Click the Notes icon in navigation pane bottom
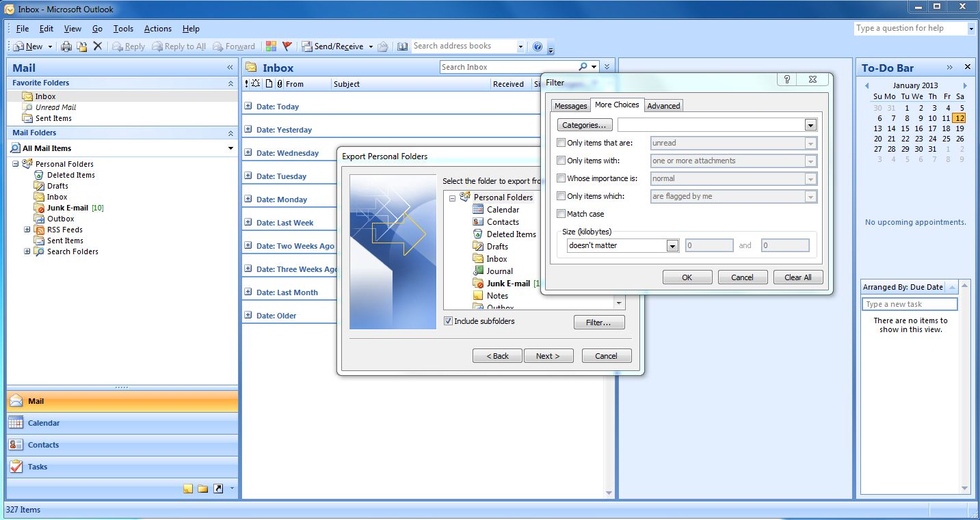The width and height of the screenshot is (980, 520). pyautogui.click(x=188, y=489)
